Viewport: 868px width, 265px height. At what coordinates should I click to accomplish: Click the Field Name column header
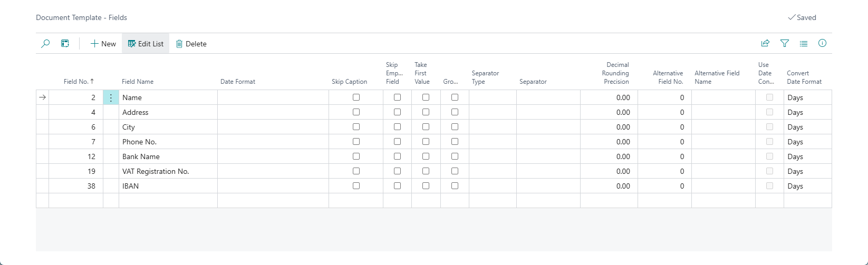click(138, 82)
